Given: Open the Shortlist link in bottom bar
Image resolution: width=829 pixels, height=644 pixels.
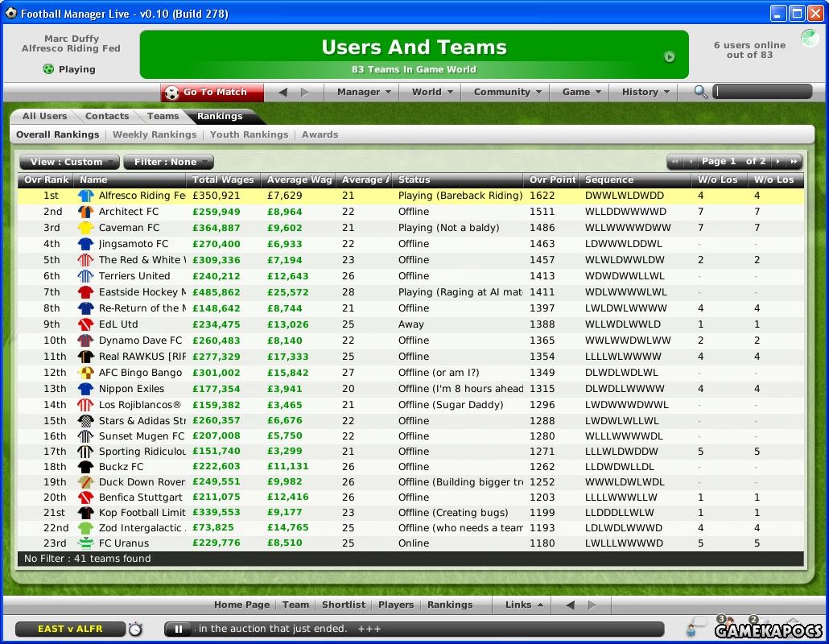Looking at the screenshot, I should click(344, 605).
